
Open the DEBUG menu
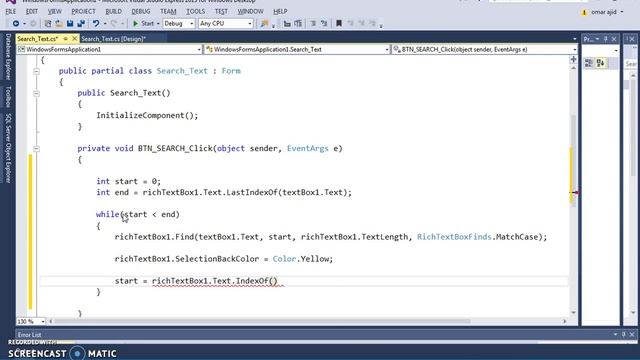pyautogui.click(x=141, y=11)
